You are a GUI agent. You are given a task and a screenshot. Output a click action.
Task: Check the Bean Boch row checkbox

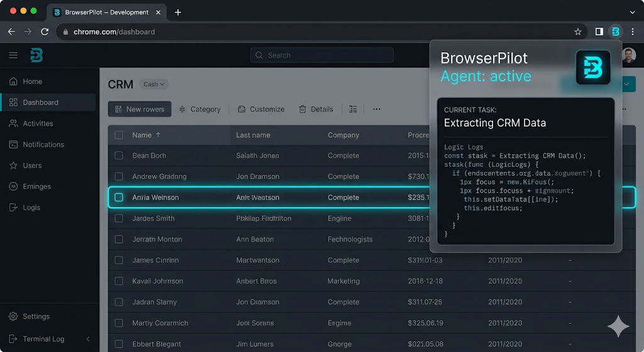pyautogui.click(x=119, y=156)
